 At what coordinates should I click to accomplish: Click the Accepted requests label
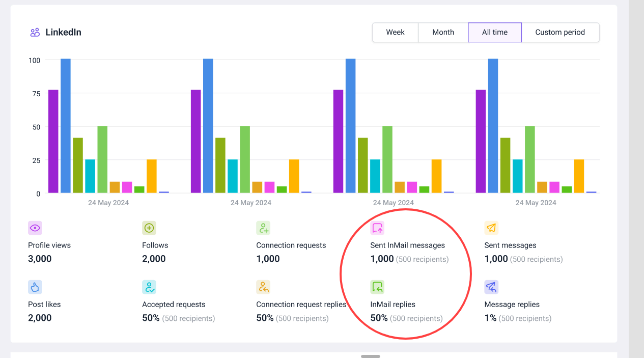pos(174,305)
